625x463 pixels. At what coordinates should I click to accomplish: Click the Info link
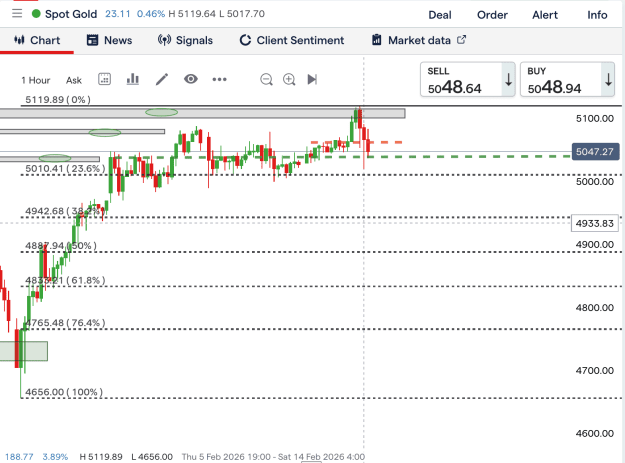[597, 15]
